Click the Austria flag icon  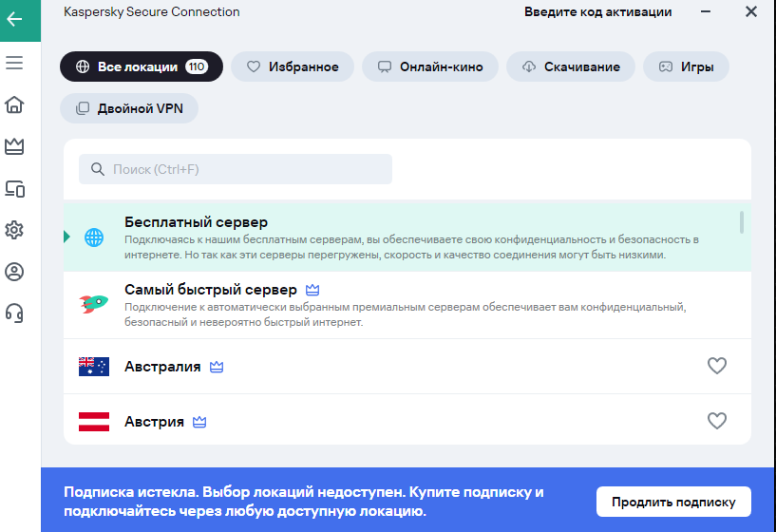(94, 422)
